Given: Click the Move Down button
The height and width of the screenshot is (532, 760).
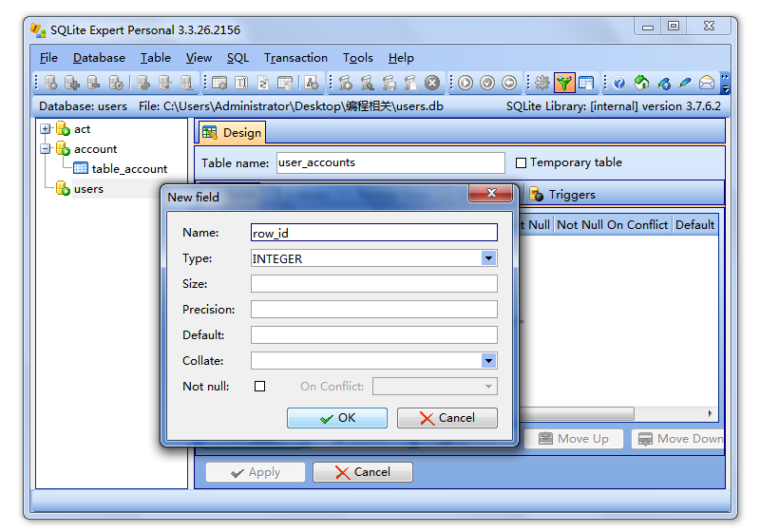Looking at the screenshot, I should (x=678, y=439).
